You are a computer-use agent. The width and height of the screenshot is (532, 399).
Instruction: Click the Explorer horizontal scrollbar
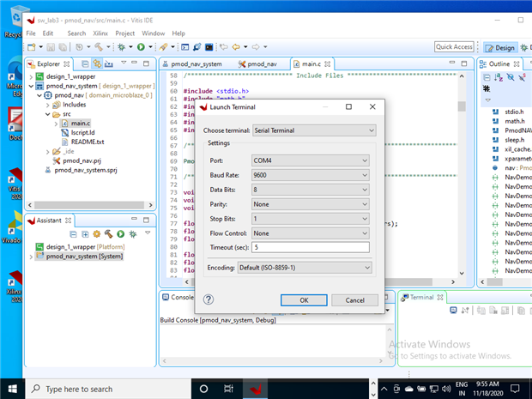tap(89, 205)
